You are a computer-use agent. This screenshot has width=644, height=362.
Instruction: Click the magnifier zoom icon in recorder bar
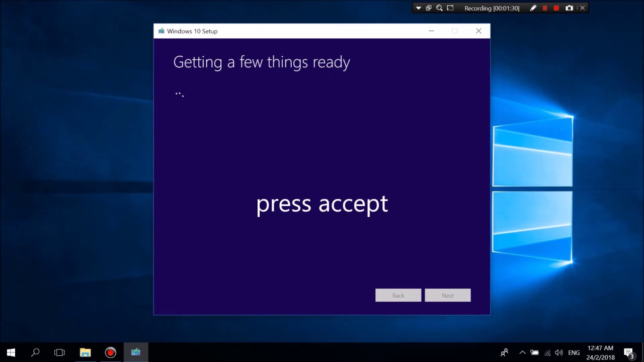click(439, 8)
